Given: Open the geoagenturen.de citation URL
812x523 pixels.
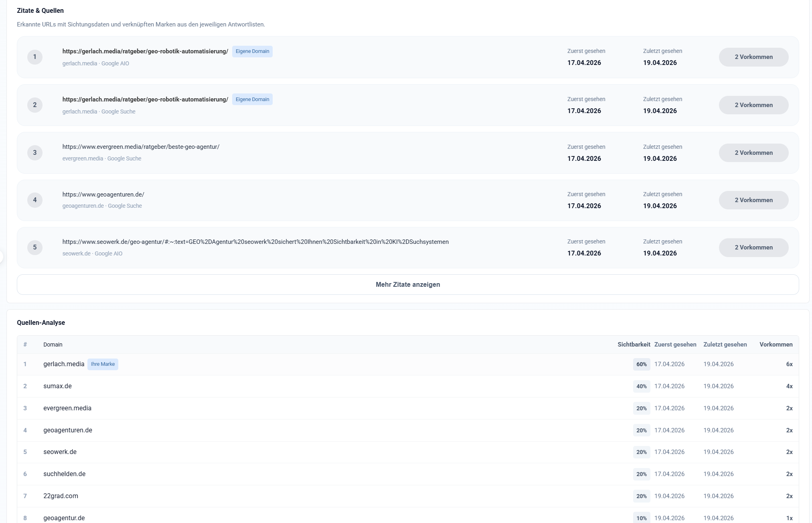Looking at the screenshot, I should pos(103,195).
